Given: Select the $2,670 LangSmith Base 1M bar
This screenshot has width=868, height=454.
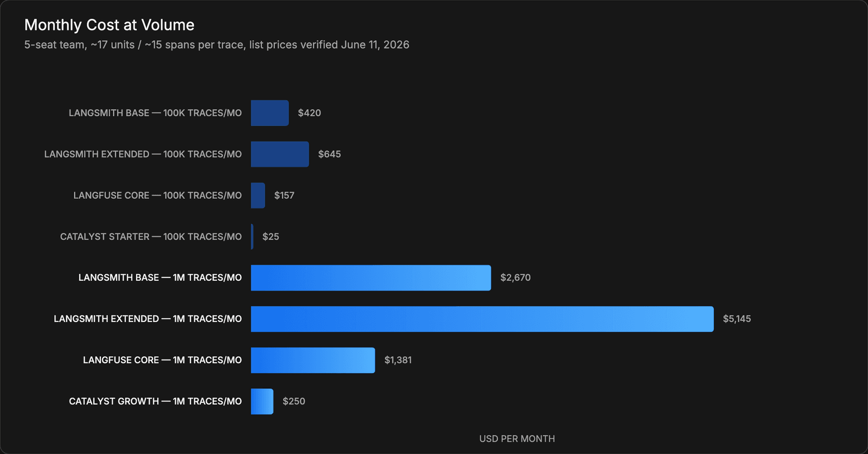Looking at the screenshot, I should [371, 278].
